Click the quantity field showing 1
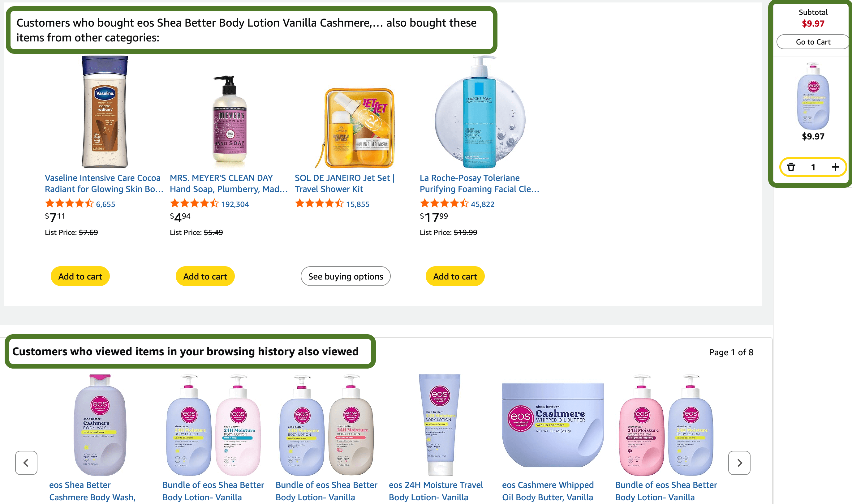 pos(813,167)
